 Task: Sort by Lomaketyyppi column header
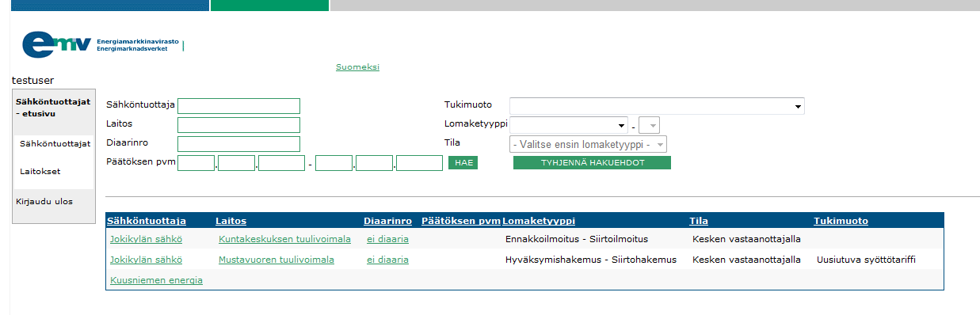click(539, 222)
